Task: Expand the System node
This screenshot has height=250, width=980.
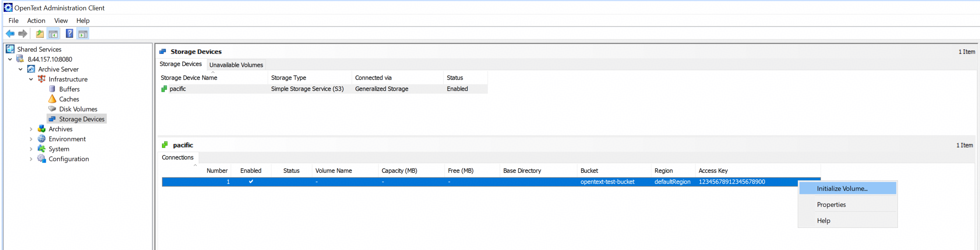Action: point(31,149)
